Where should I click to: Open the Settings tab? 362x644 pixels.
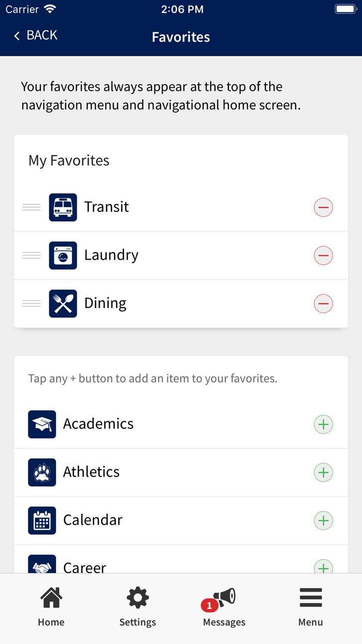(x=138, y=608)
